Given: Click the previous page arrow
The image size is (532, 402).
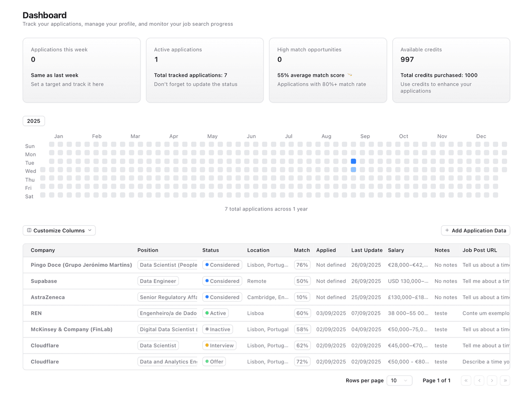Looking at the screenshot, I should 479,380.
